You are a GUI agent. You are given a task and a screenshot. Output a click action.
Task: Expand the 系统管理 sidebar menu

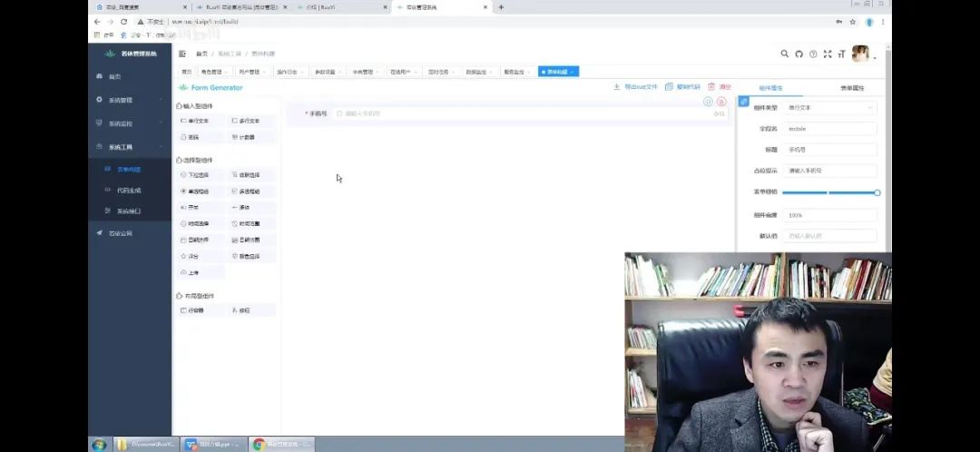tap(130, 100)
